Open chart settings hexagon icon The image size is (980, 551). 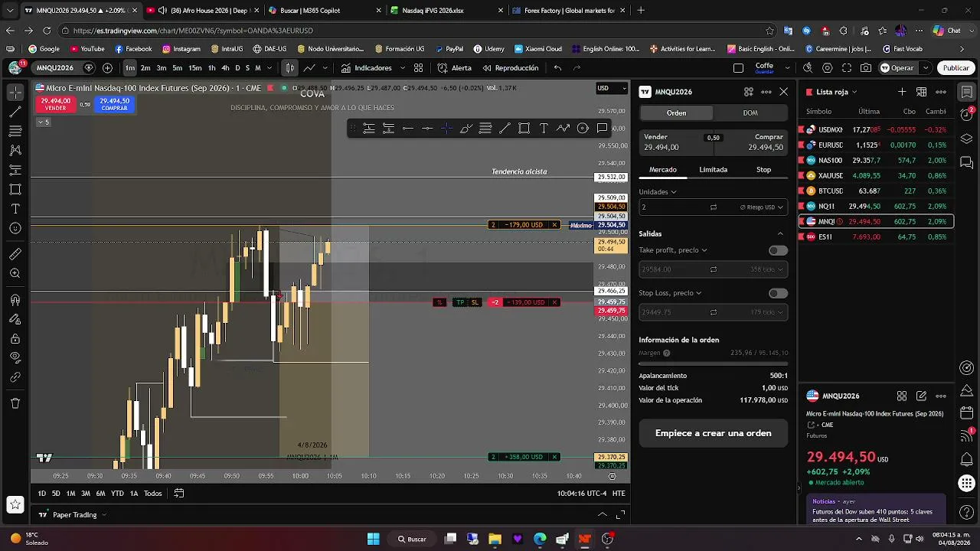827,68
